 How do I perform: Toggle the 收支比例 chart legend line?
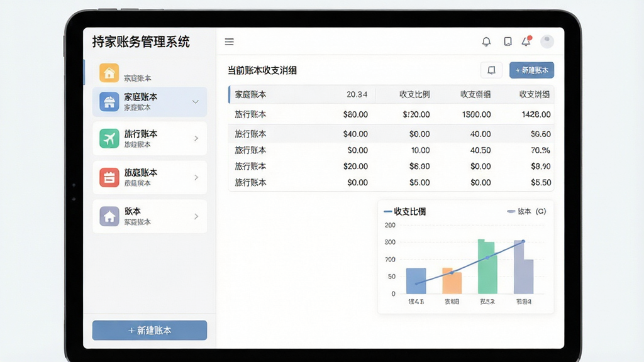click(404, 211)
